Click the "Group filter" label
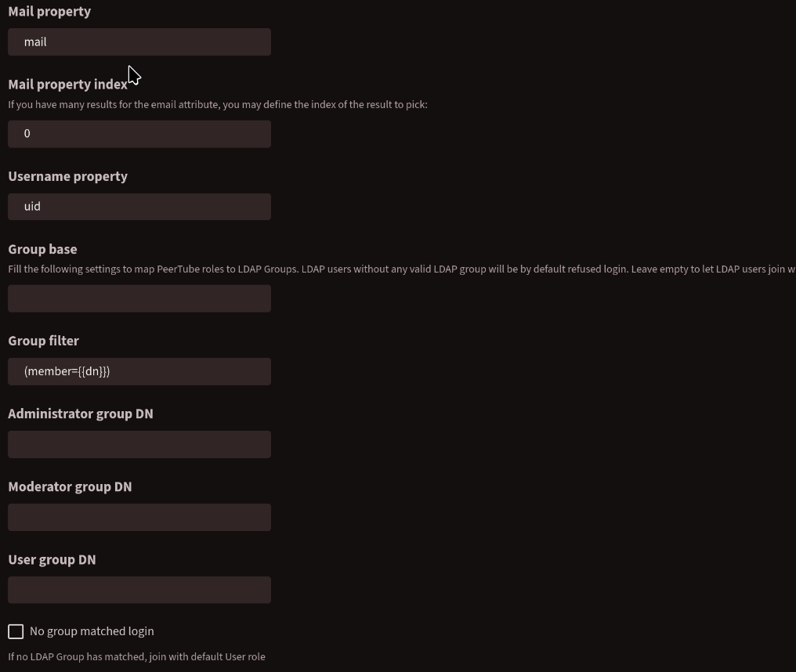Screen dimensions: 796x672 click(43, 341)
